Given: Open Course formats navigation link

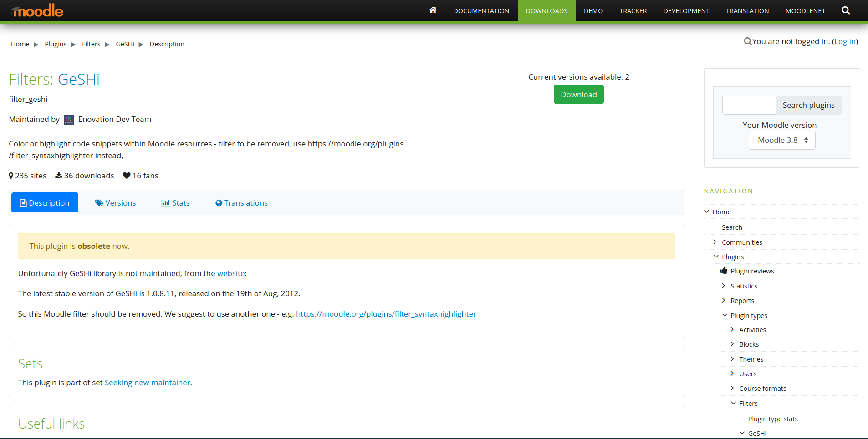Looking at the screenshot, I should [x=763, y=389].
